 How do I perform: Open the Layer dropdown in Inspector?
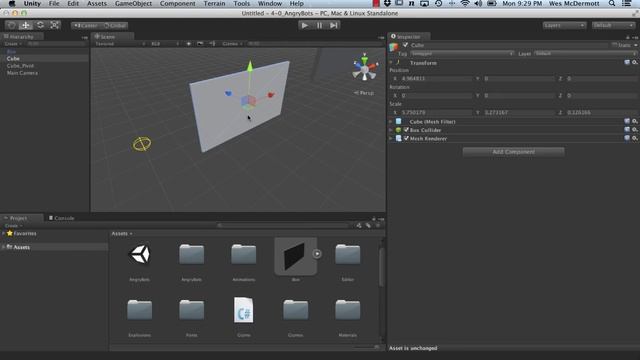click(x=585, y=54)
